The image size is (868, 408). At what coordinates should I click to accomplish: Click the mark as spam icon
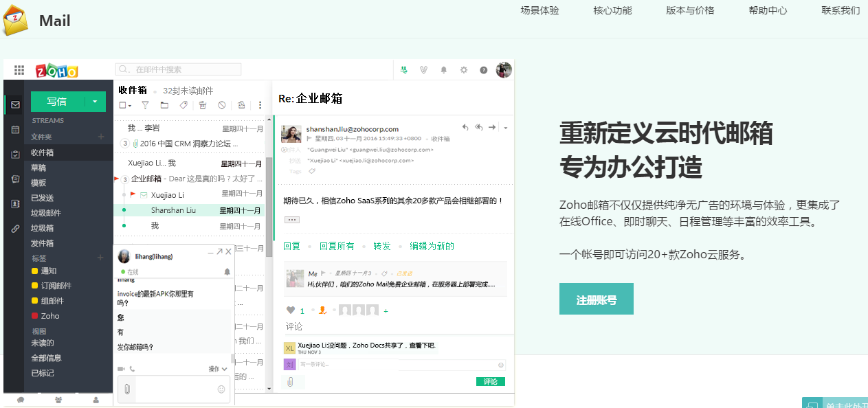221,105
